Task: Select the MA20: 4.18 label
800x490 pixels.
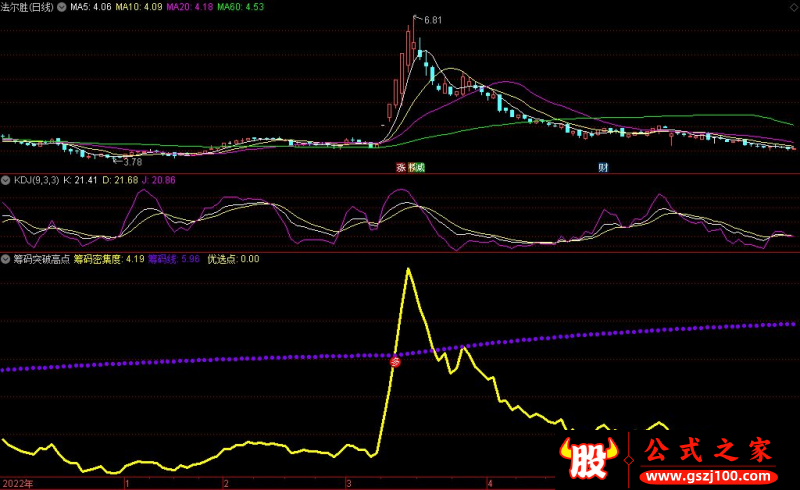Action: click(190, 7)
